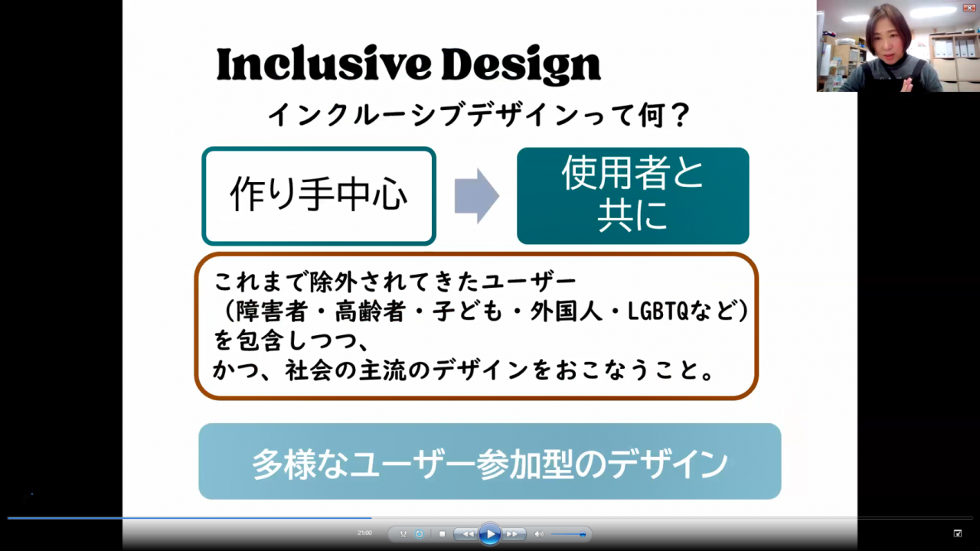Click the brown-bordered definition text box
Viewport: 980px width, 551px height.
tap(475, 326)
